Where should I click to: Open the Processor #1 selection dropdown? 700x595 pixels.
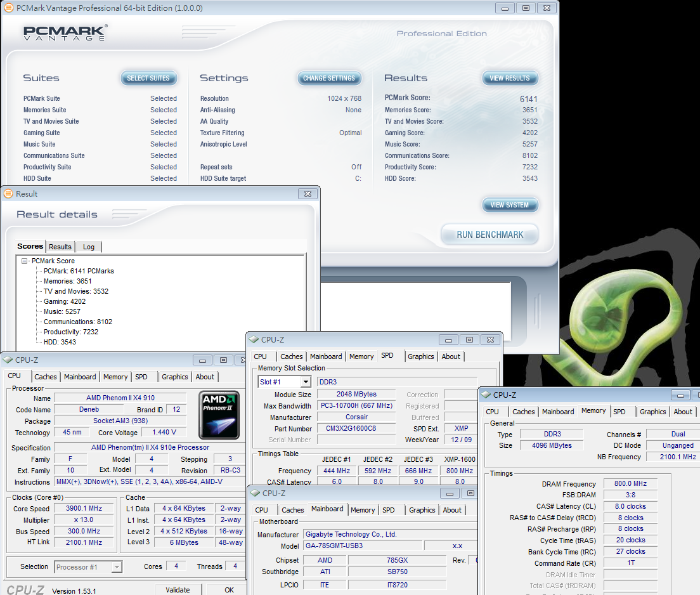coord(117,567)
